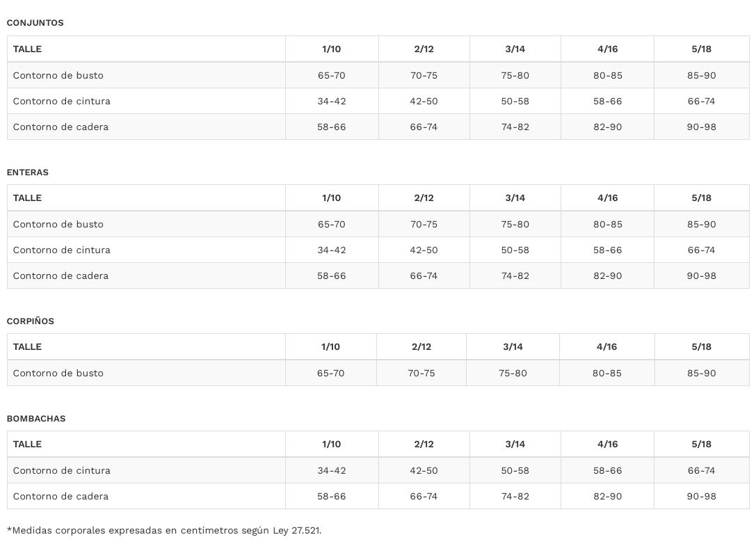Click the Ley 27.521 footnote text
This screenshot has width=756, height=544.
tap(164, 530)
